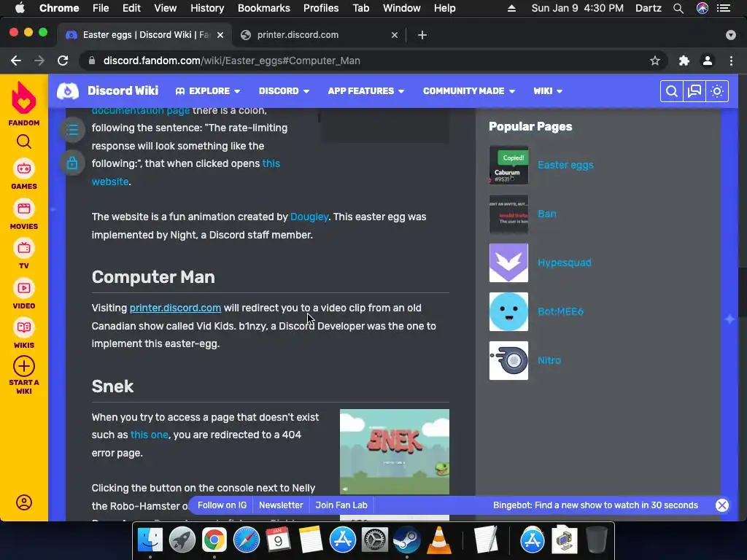Open the Fandom sidebar search icon
Image resolution: width=747 pixels, height=560 pixels.
point(24,141)
